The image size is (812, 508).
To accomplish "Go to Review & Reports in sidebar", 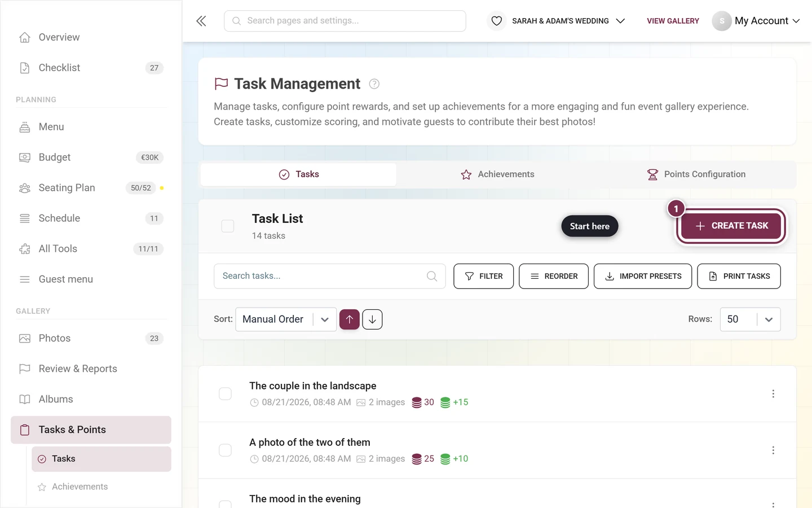I will pos(91,369).
